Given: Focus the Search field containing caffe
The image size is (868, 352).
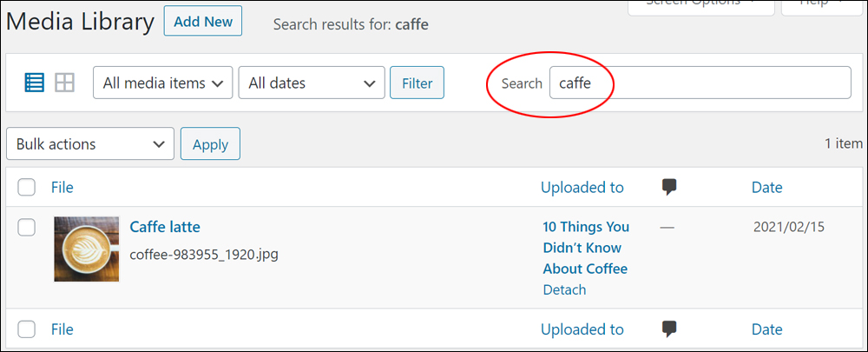Looking at the screenshot, I should (700, 83).
